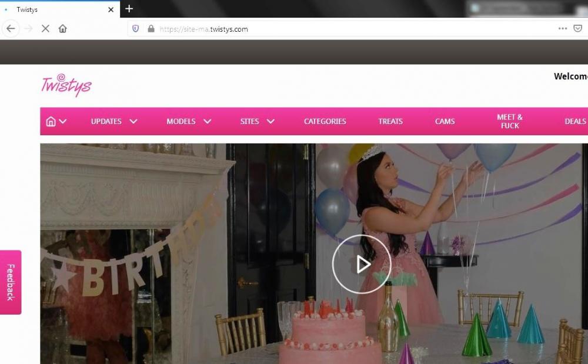Viewport: 588px width, 364px height.
Task: Click the Save to Pocket icon
Action: [577, 29]
